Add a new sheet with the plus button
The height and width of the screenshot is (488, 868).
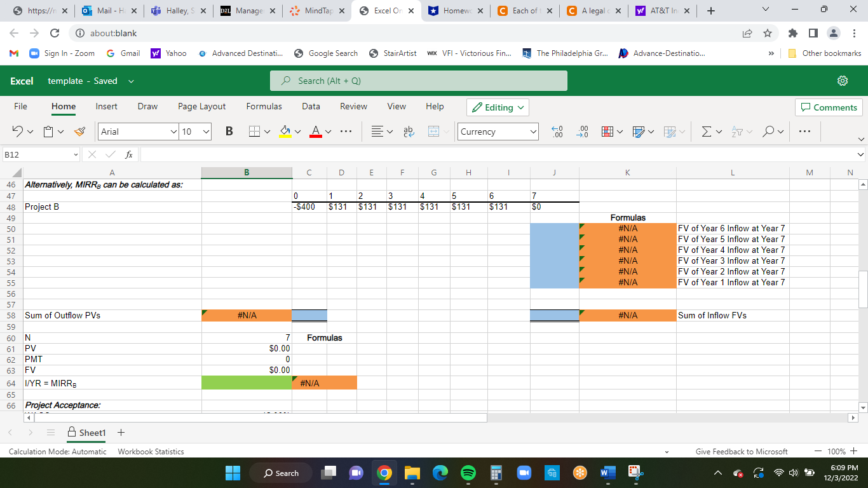pyautogui.click(x=121, y=433)
